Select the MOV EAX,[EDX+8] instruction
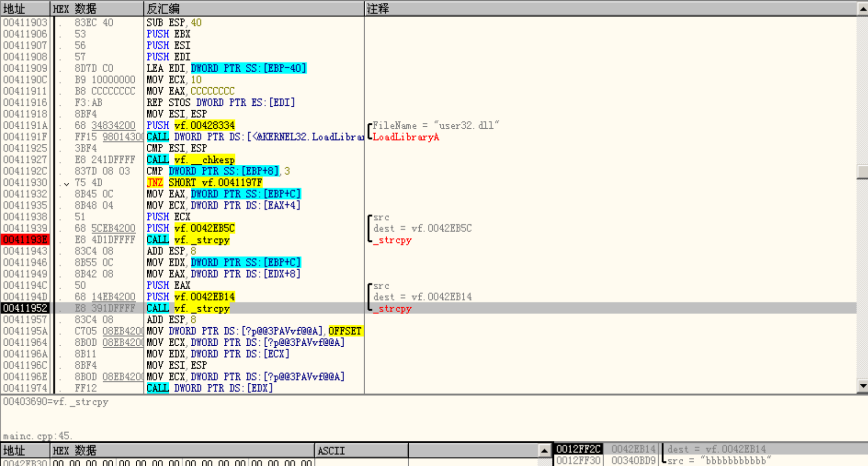Viewport: 868px width, 466px height. click(223, 274)
